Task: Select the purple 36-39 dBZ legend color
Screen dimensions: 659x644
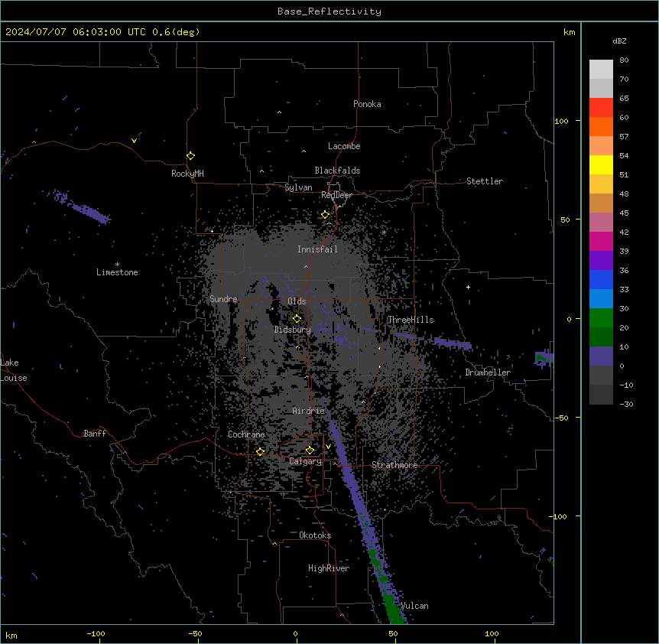Action: click(x=601, y=261)
